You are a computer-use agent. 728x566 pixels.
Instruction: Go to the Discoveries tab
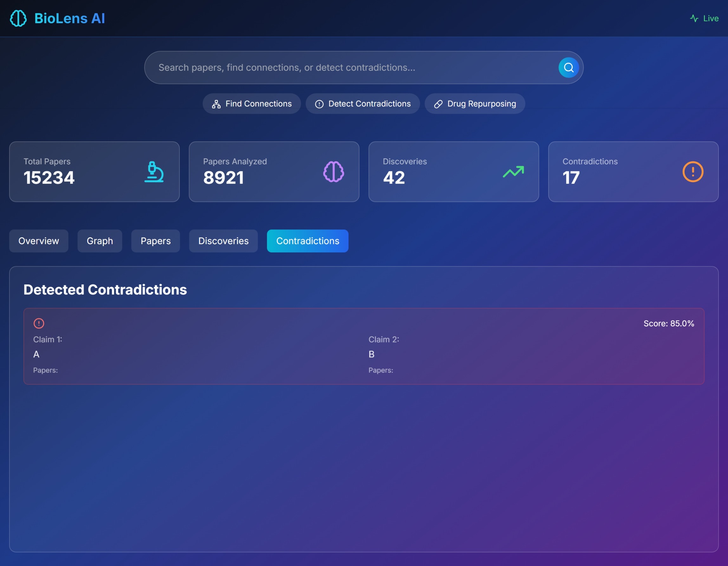pyautogui.click(x=223, y=241)
